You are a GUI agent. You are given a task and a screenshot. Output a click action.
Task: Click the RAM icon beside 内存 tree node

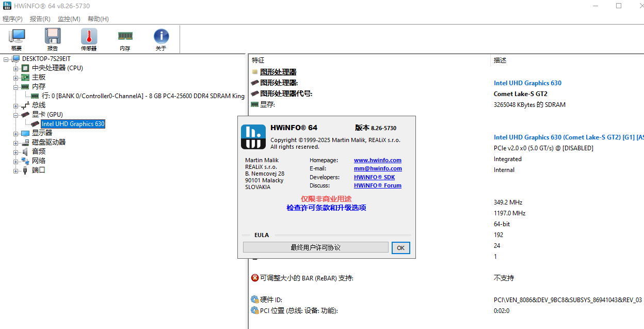(25, 87)
